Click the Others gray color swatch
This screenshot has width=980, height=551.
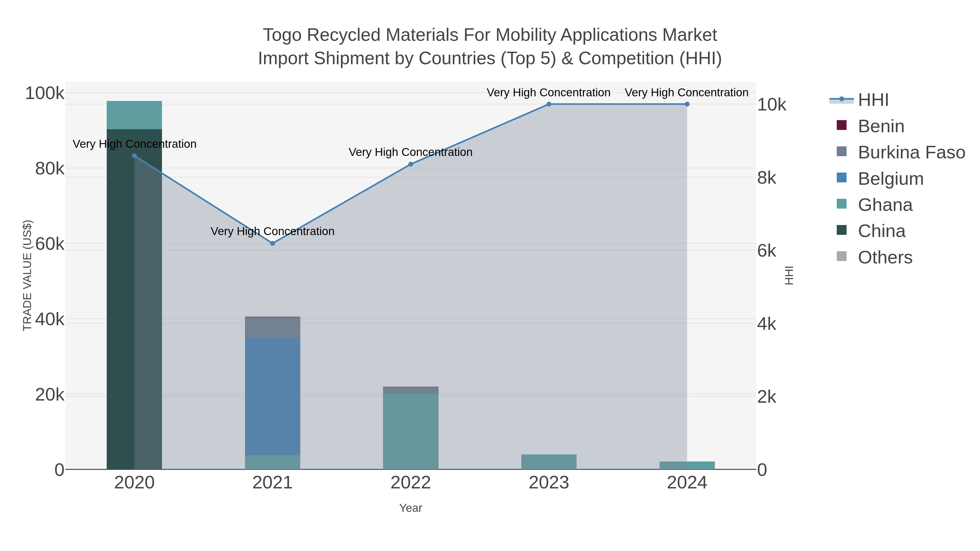(841, 256)
